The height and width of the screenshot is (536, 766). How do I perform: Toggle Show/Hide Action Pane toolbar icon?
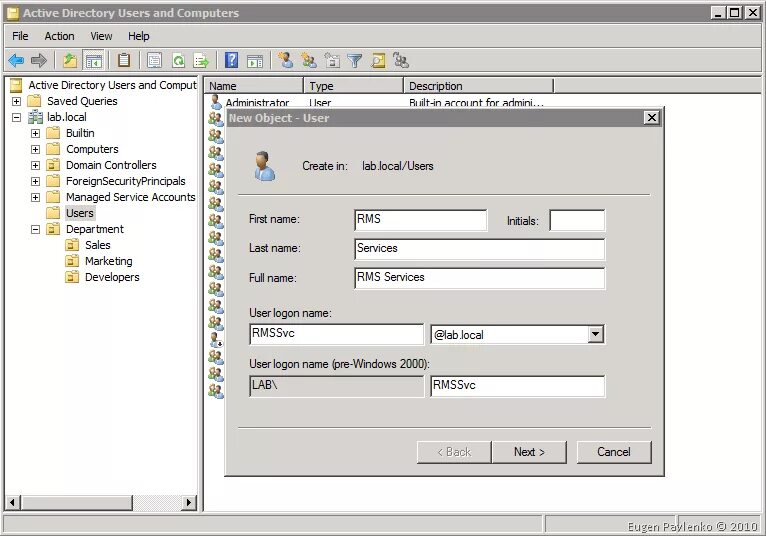pyautogui.click(x=255, y=61)
